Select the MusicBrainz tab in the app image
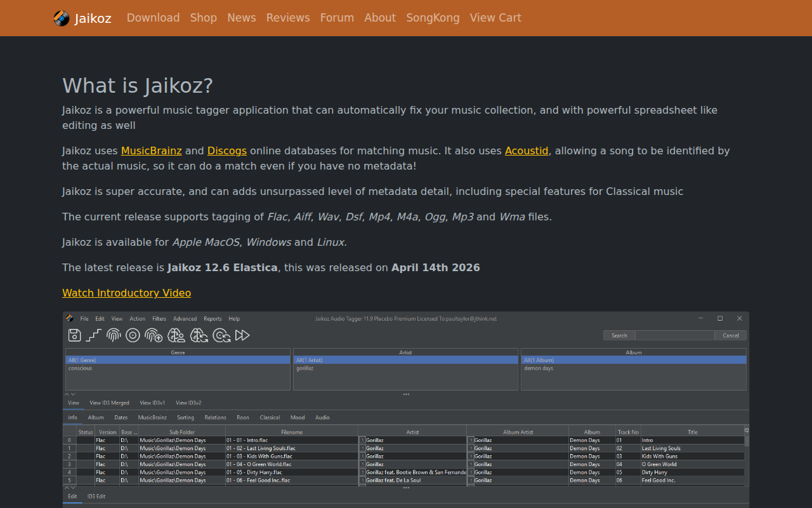 (x=152, y=417)
